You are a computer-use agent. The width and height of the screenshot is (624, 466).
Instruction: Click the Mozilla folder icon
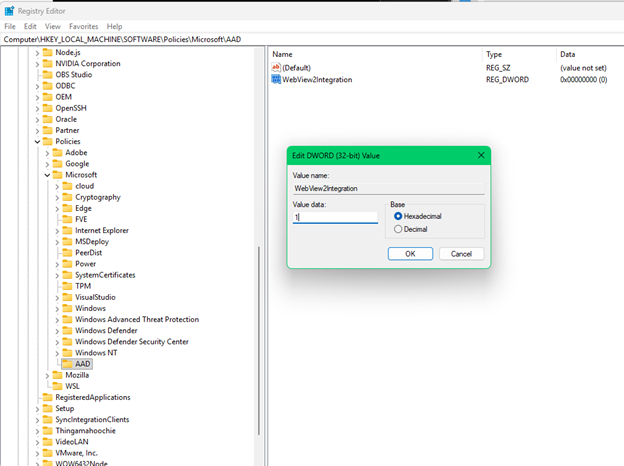click(x=56, y=375)
